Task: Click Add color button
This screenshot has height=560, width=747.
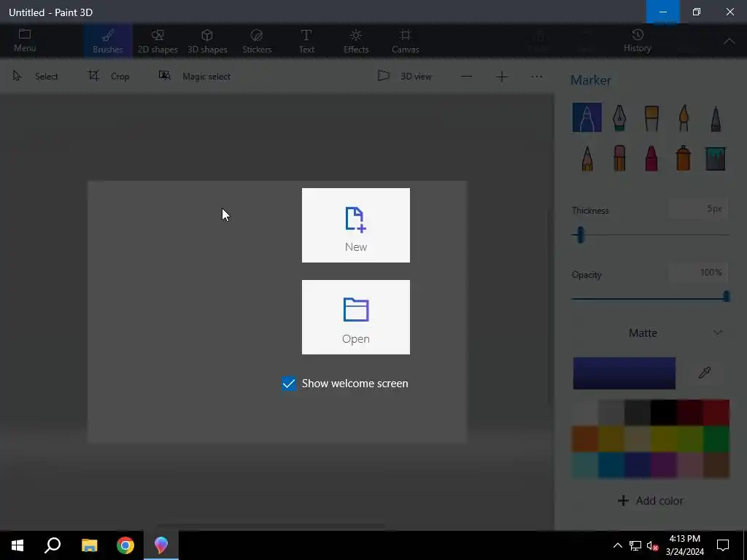Action: pyautogui.click(x=651, y=500)
